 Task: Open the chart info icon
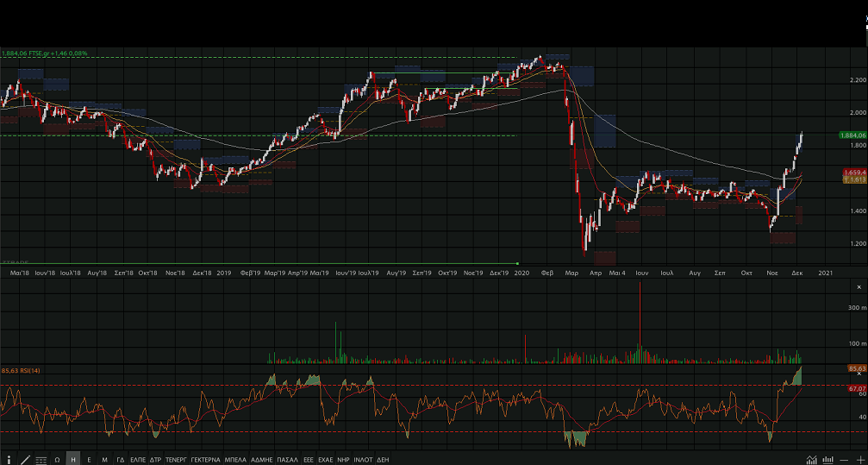coord(9,460)
